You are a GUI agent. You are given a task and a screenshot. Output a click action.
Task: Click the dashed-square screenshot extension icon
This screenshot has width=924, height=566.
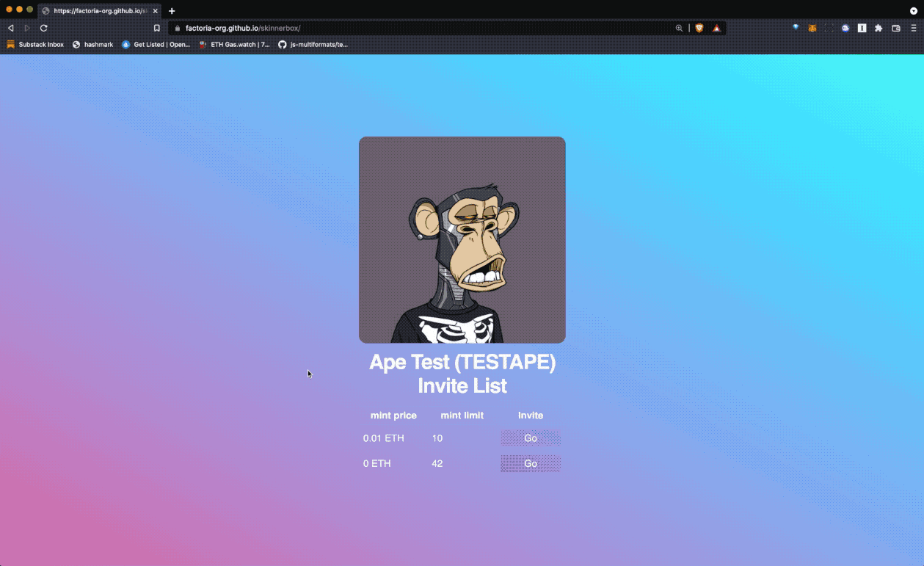coord(829,28)
